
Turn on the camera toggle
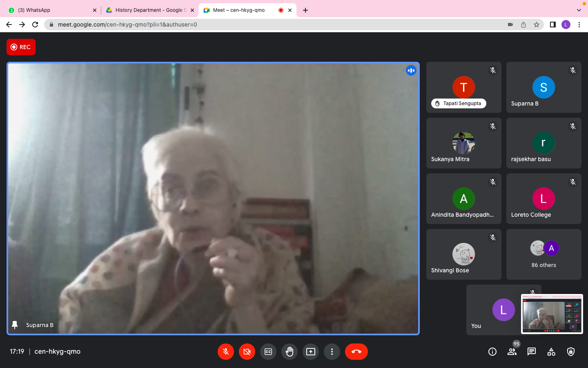(x=247, y=352)
